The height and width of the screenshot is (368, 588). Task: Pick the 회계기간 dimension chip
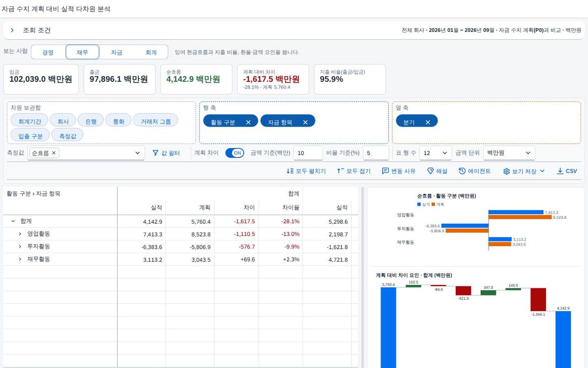(29, 120)
